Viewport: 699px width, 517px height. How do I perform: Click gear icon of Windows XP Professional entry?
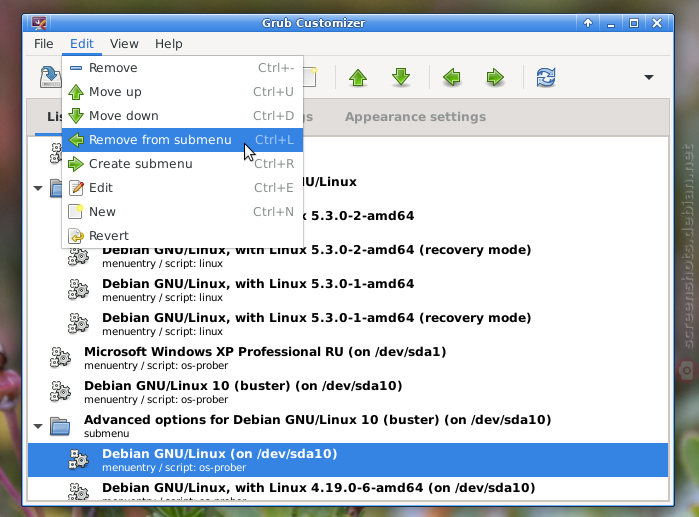60,358
